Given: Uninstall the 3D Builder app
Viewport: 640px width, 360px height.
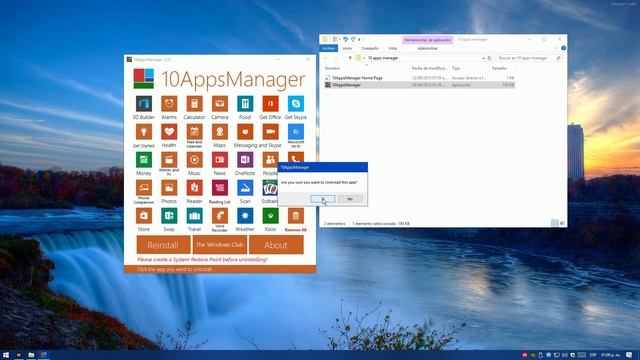Looking at the screenshot, I should coord(144,104).
